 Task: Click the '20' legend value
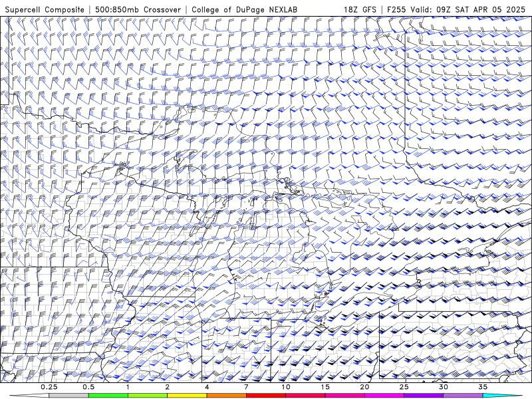pos(364,387)
